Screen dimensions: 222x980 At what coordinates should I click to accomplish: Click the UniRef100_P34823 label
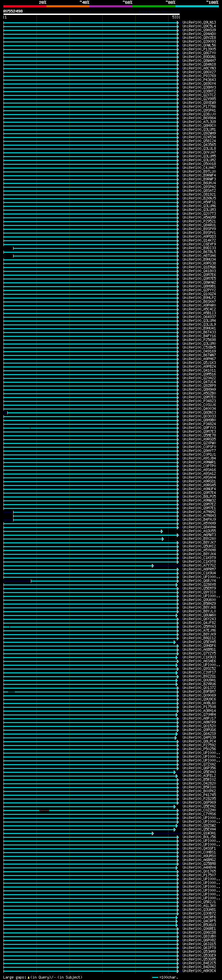(199, 401)
